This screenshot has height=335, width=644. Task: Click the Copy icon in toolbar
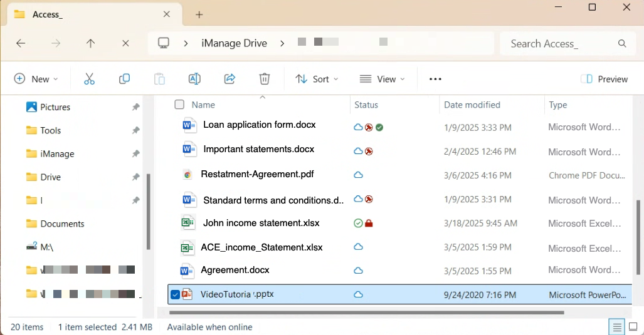[124, 79]
